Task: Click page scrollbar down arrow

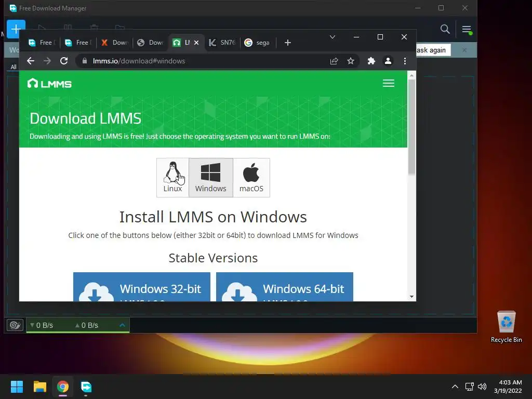Action: coord(411,297)
